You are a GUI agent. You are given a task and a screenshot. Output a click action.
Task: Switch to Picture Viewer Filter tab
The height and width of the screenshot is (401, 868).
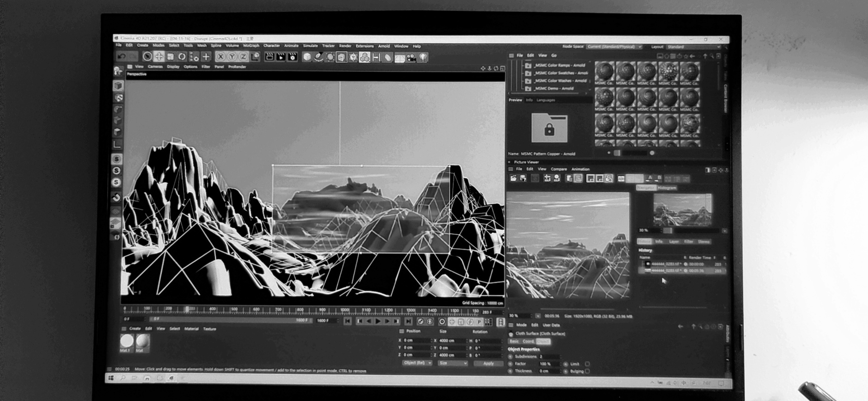[688, 241]
